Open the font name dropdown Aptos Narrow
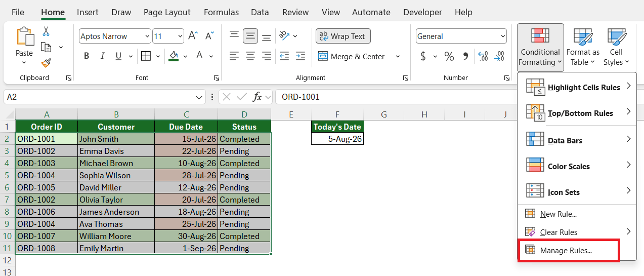644x276 pixels. pos(147,36)
